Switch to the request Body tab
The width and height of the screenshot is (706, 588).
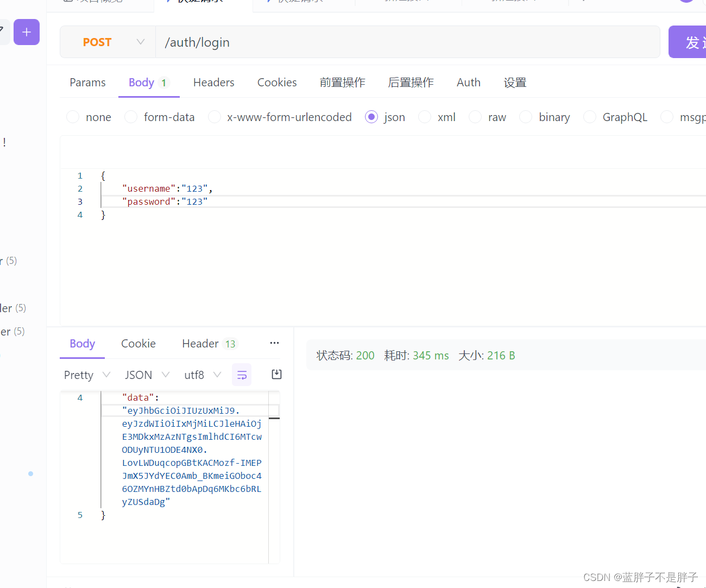coord(149,83)
